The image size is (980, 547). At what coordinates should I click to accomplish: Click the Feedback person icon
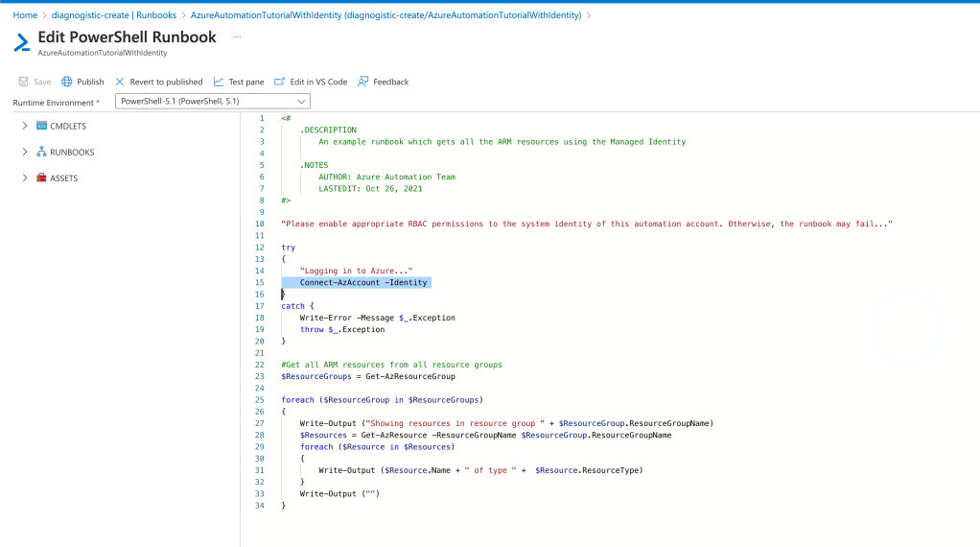(363, 82)
